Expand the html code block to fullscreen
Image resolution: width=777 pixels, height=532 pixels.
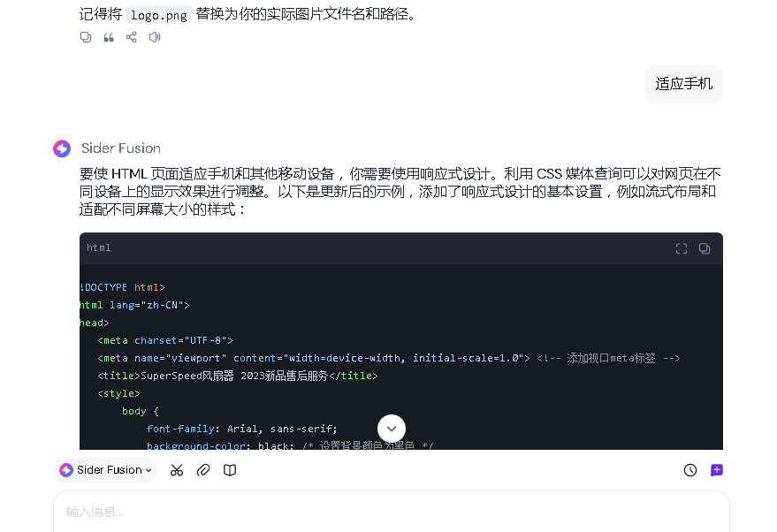point(682,248)
